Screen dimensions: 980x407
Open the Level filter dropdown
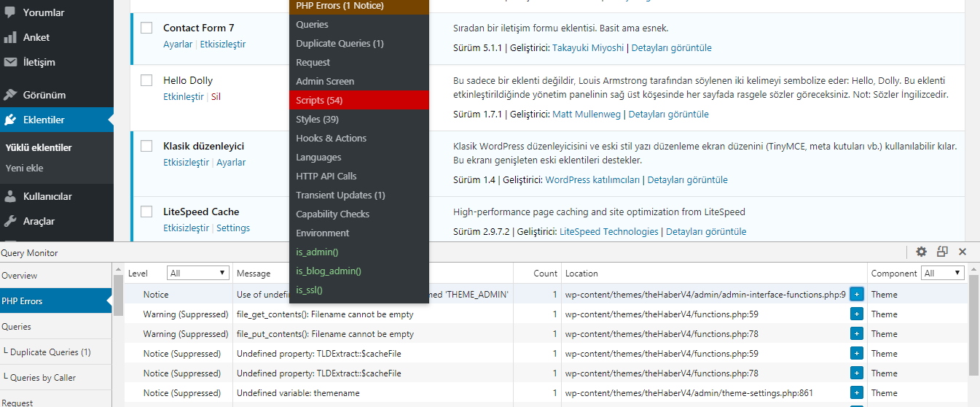coord(197,273)
